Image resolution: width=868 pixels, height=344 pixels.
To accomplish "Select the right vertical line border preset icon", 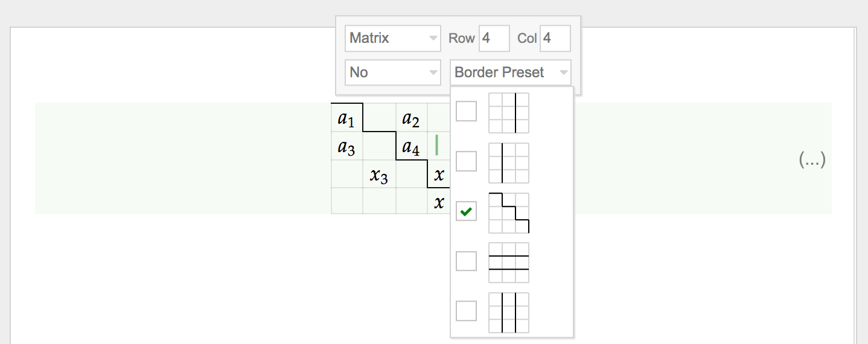I will click(509, 113).
